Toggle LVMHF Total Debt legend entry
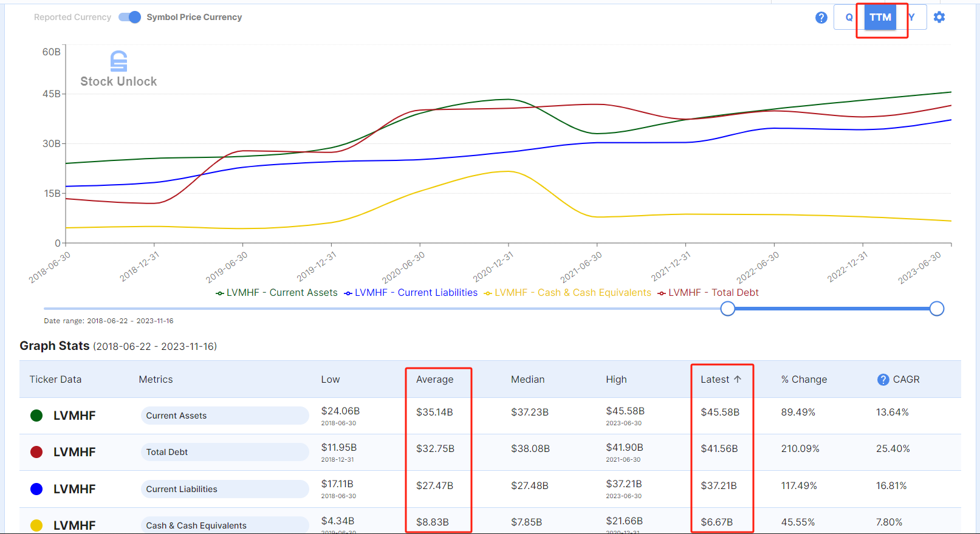980x534 pixels. pos(708,293)
